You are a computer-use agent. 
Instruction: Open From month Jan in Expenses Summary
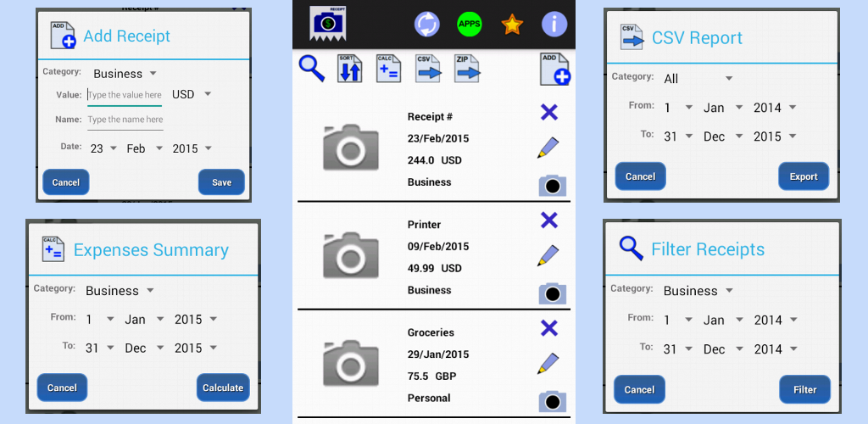point(144,320)
